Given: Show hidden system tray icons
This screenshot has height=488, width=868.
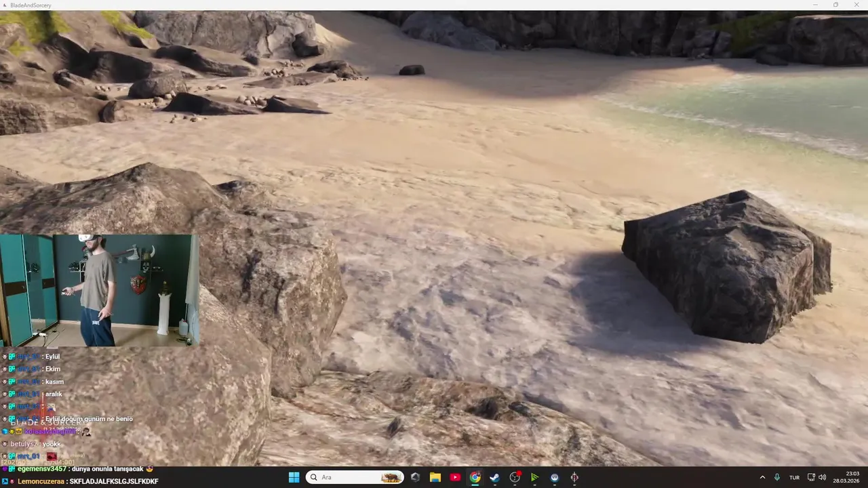Looking at the screenshot, I should coord(762,477).
